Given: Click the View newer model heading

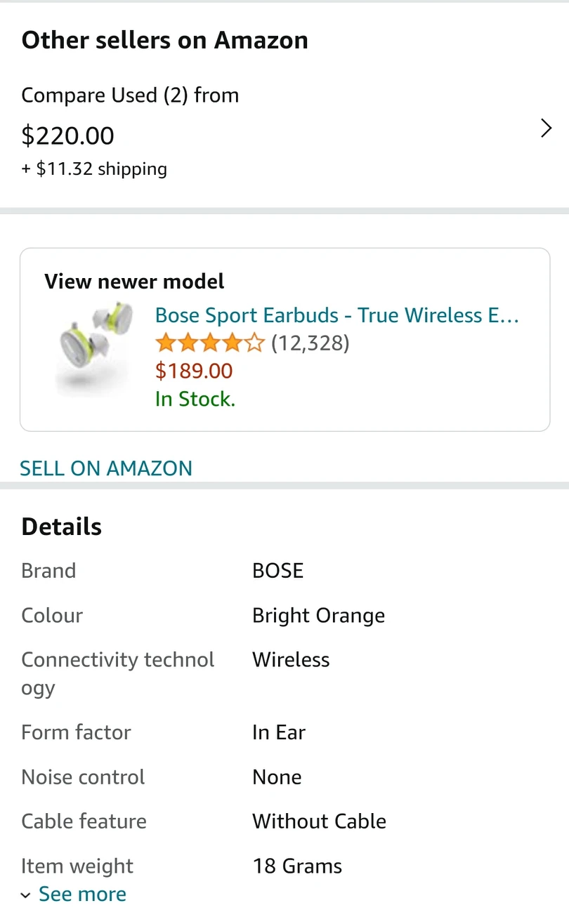Looking at the screenshot, I should 134,282.
